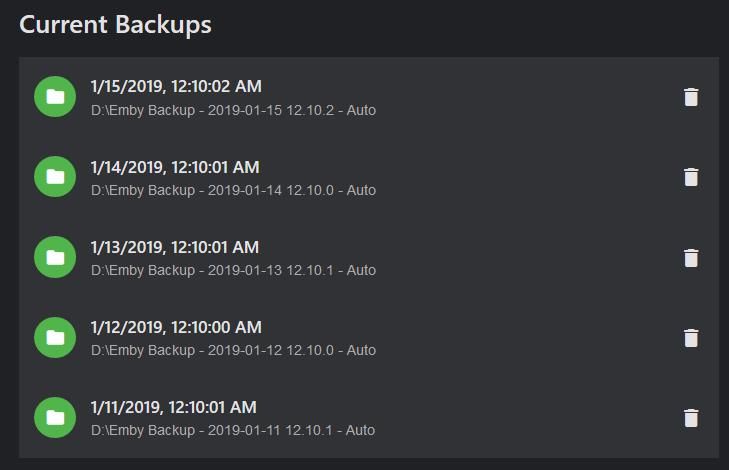Select folder icon of 1/14/2019 backup

tap(55, 177)
